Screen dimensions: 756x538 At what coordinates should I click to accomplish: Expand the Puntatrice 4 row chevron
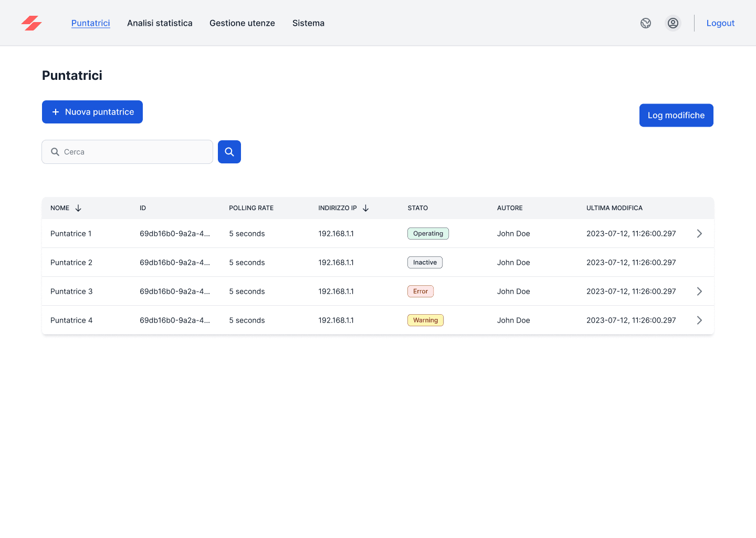coord(699,320)
